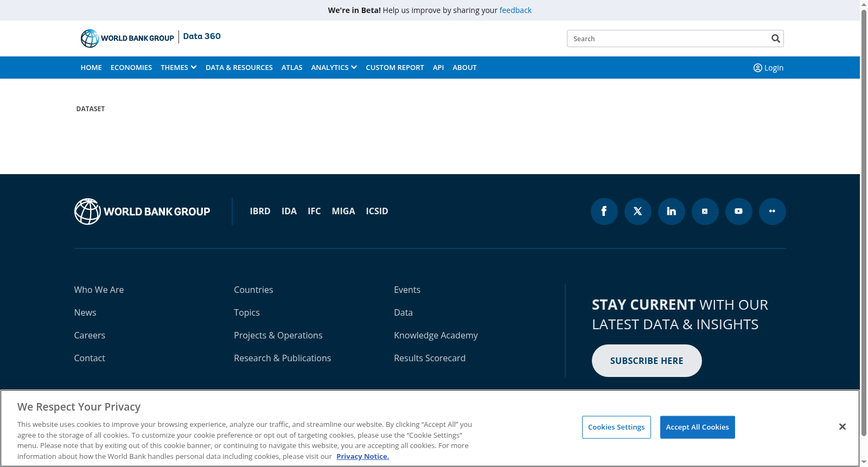Image resolution: width=868 pixels, height=467 pixels.
Task: Open Research & Publications footer link
Action: pos(283,359)
